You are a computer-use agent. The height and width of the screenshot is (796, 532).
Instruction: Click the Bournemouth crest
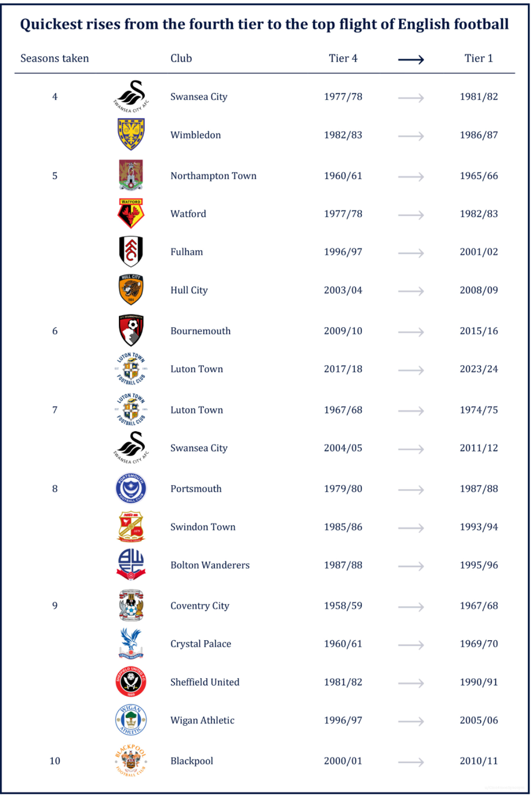[131, 330]
